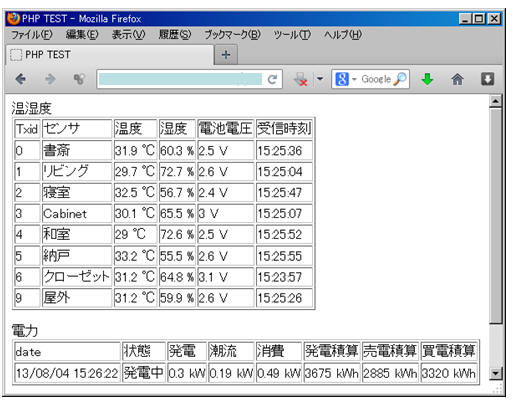
Task: Reload page with the refresh icon
Action: (x=272, y=79)
